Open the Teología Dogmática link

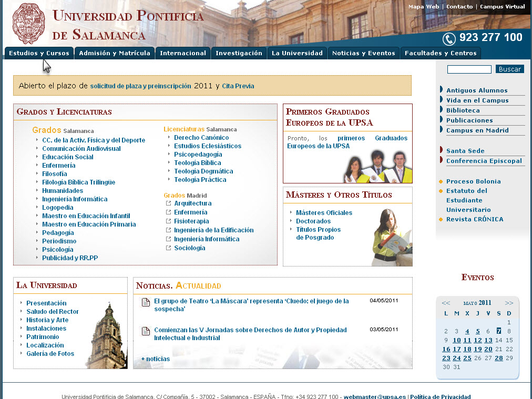[203, 171]
